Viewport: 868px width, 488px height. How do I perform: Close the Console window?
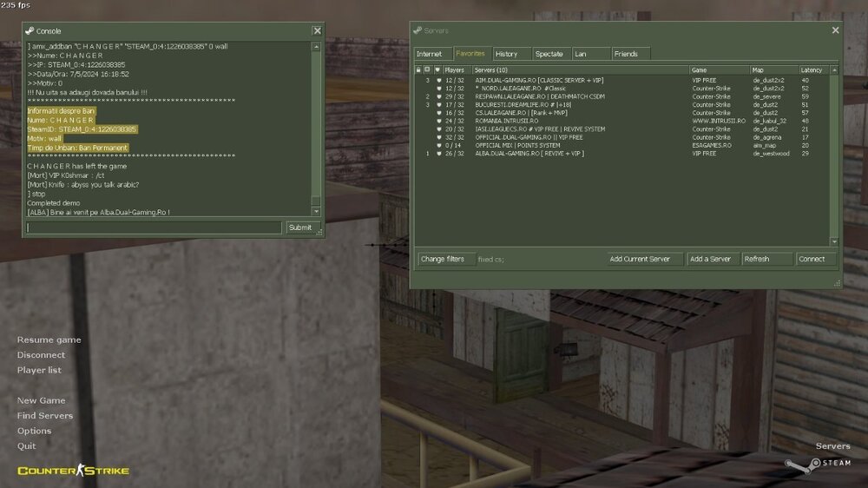(317, 30)
